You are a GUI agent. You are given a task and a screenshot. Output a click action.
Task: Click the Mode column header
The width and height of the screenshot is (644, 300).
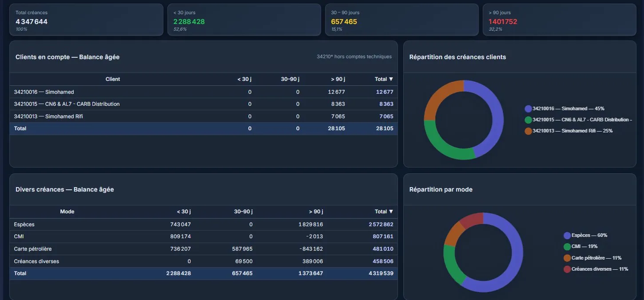coord(67,212)
